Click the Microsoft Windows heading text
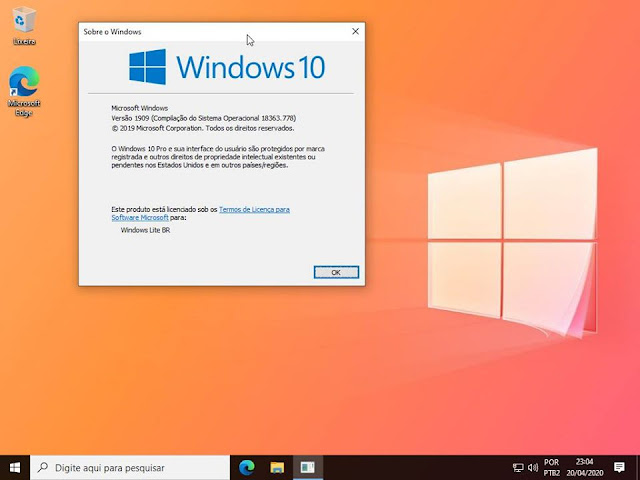Screen dimensions: 640x480 click(140, 108)
